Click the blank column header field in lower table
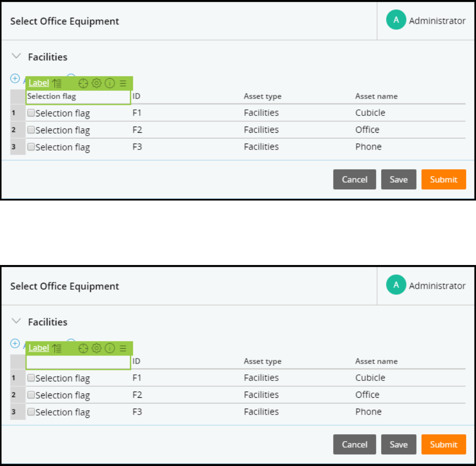 78,362
